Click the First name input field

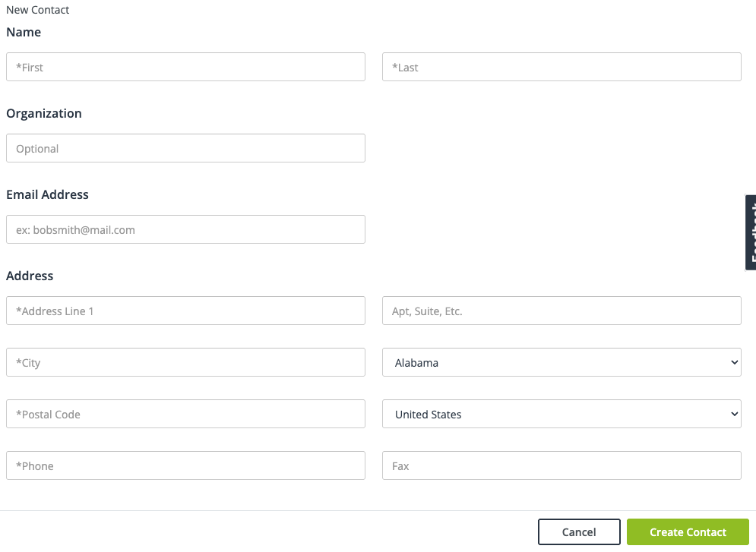[x=185, y=67]
